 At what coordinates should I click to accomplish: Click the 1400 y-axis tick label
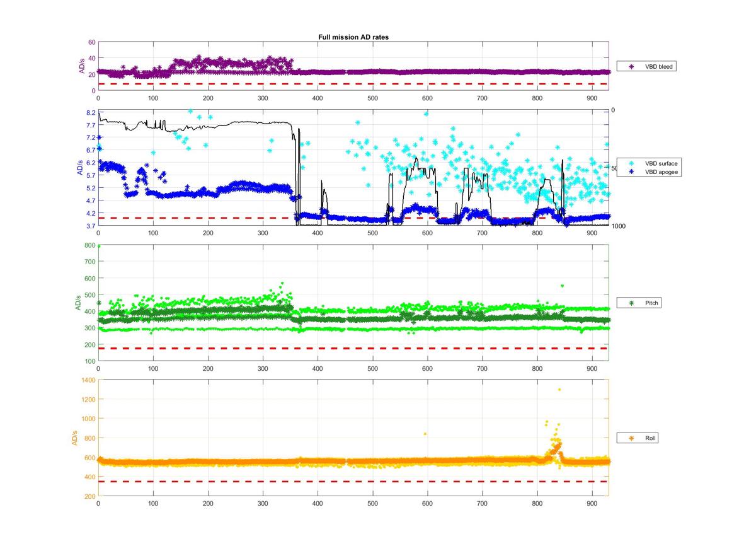(88, 380)
